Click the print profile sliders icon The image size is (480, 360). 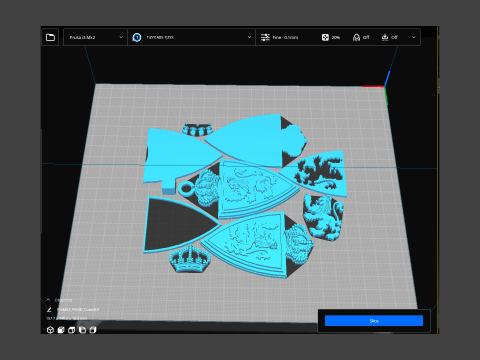pyautogui.click(x=265, y=37)
